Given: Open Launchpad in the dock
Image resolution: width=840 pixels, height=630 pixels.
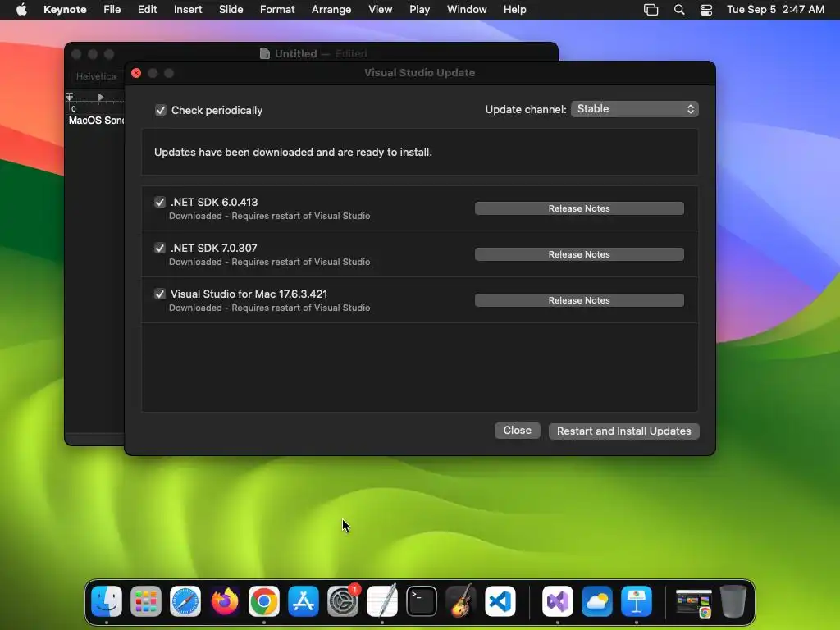Looking at the screenshot, I should pyautogui.click(x=146, y=601).
